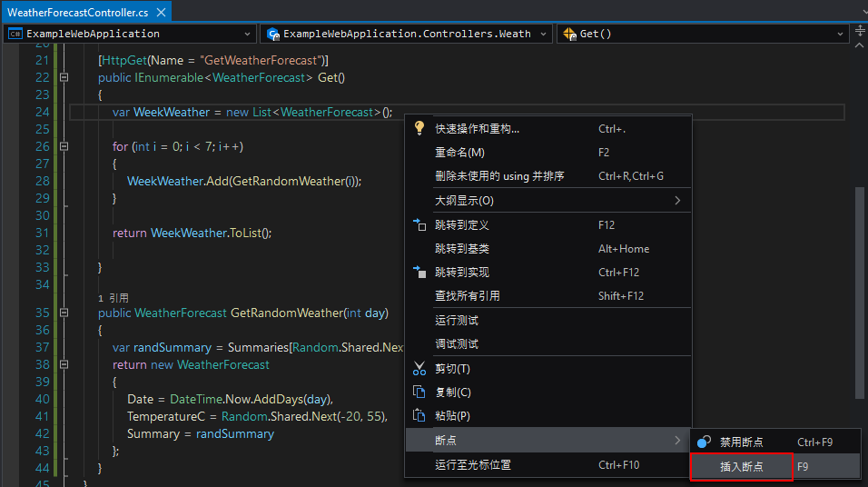Choose 跳转到定义 menu item
Viewport: 868px width, 487px height.
548,225
